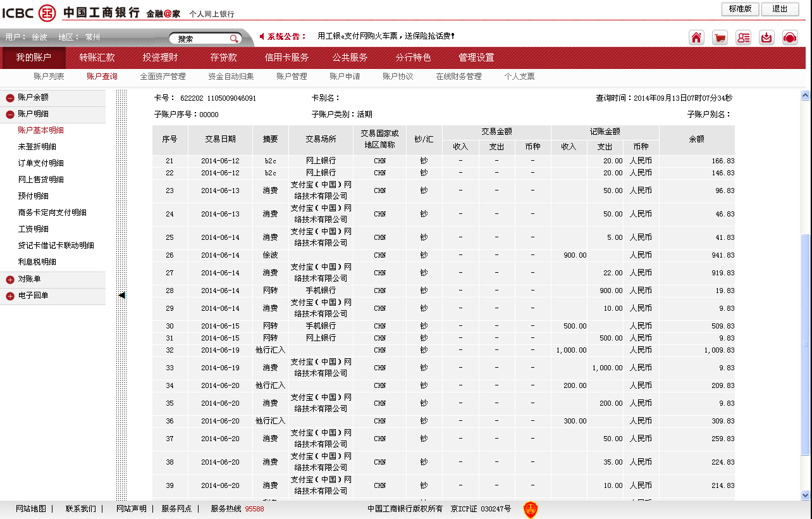The height and width of the screenshot is (519, 812).
Task: Click 他行汇入 summary in row 32
Action: pyautogui.click(x=270, y=350)
